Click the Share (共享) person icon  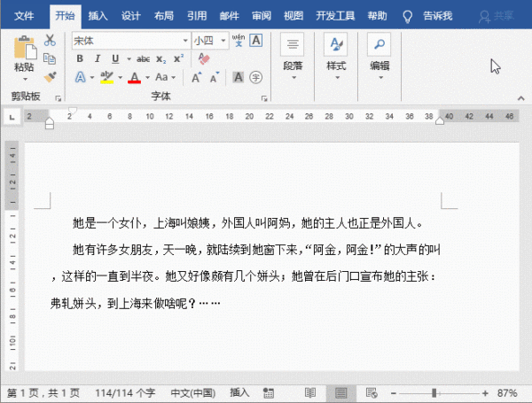pos(484,16)
